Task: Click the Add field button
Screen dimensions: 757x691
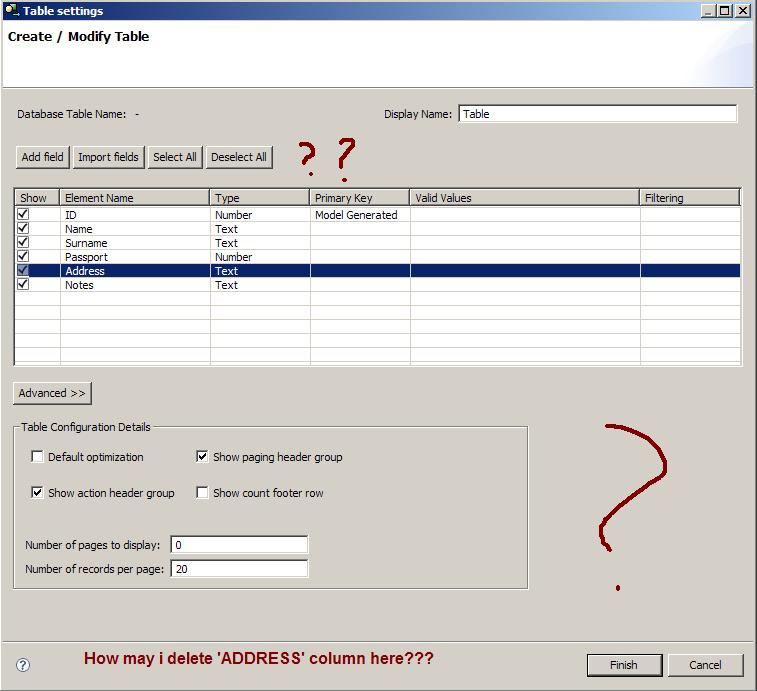Action: click(x=42, y=157)
